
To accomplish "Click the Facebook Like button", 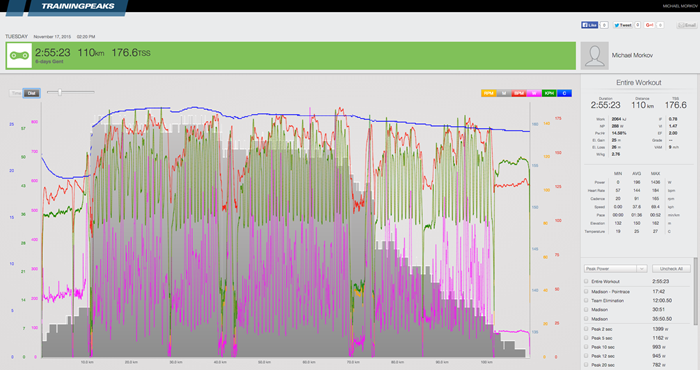I will 589,25.
